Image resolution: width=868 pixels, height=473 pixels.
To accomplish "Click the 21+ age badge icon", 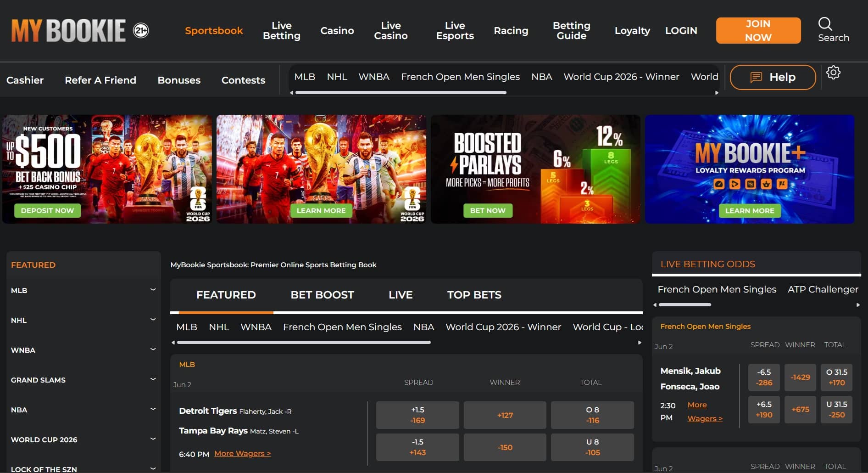I will click(141, 30).
